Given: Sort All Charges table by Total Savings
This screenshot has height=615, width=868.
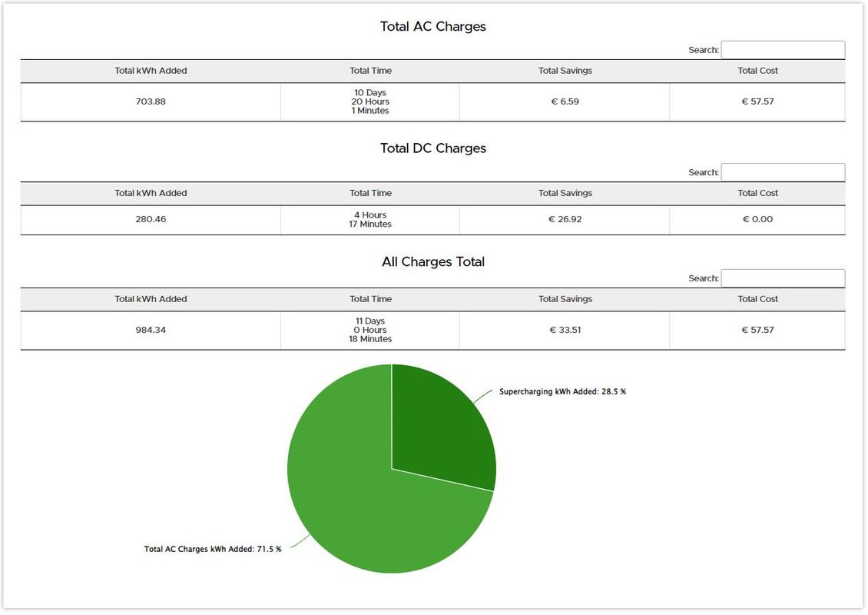Looking at the screenshot, I should [565, 299].
